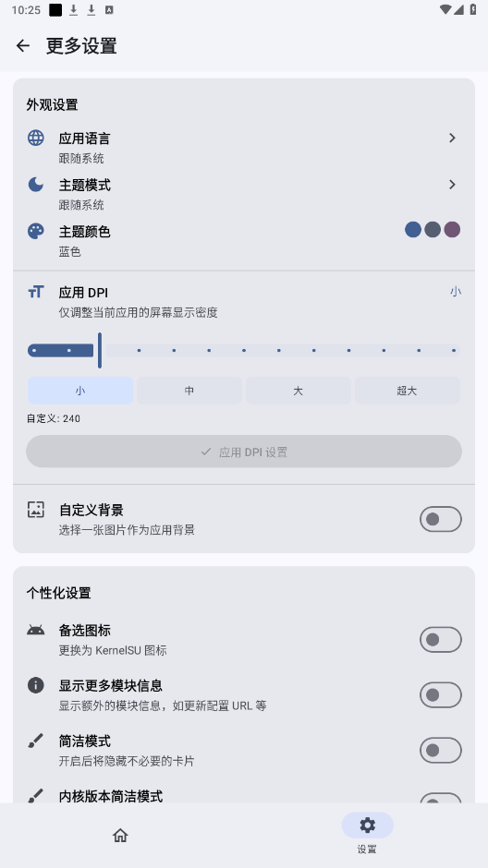Click the text size icon for 应用 DPI
Image resolution: width=488 pixels, height=868 pixels.
35,292
